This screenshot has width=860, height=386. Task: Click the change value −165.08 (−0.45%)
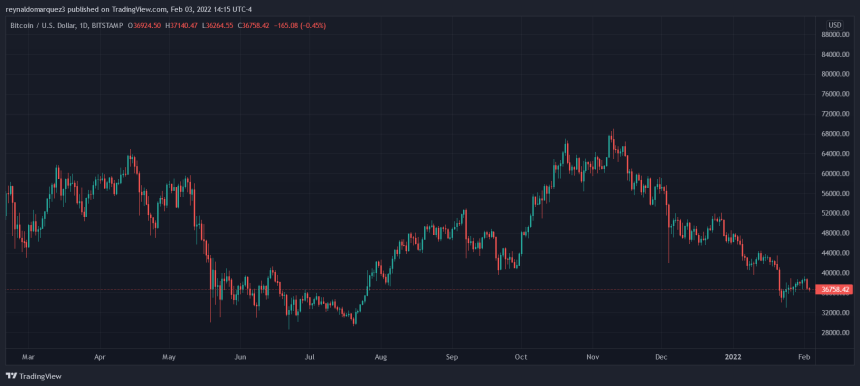coord(299,25)
